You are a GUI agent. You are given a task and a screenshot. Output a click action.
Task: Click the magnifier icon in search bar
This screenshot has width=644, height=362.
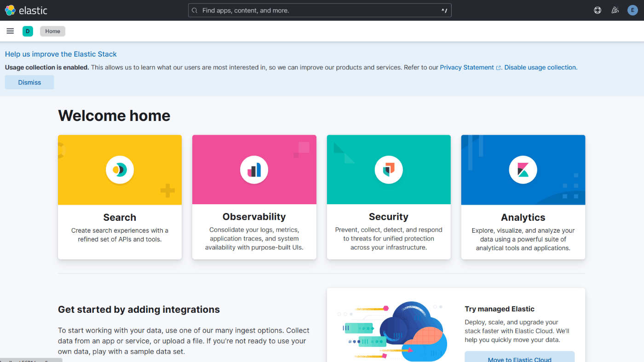(x=195, y=10)
